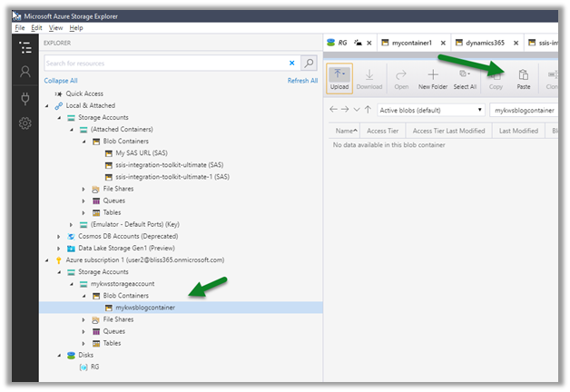Click Select All in toolbar
Image resolution: width=570 pixels, height=392 pixels.
465,78
